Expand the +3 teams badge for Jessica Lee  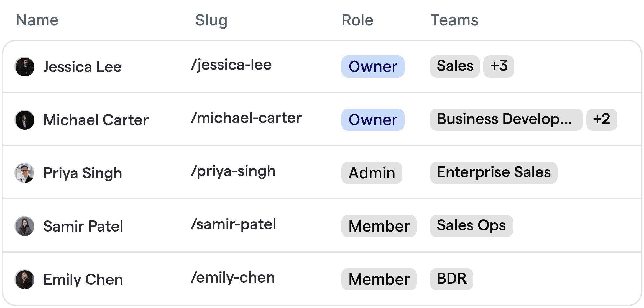(x=499, y=66)
